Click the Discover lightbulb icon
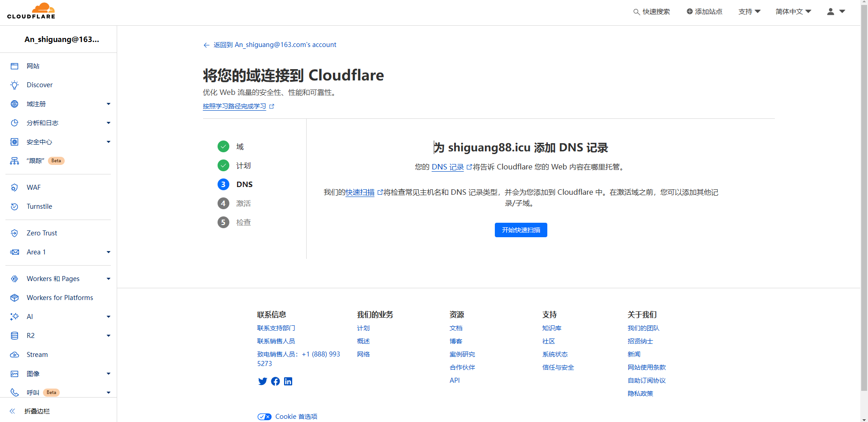 pos(14,85)
